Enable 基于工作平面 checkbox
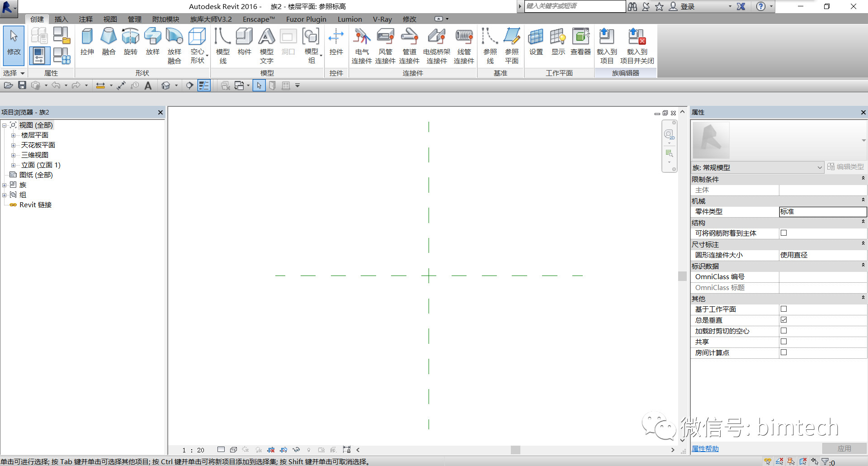The width and height of the screenshot is (868, 466). pyautogui.click(x=784, y=309)
